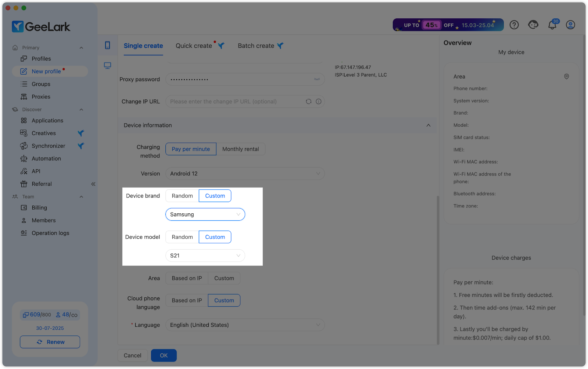
Task: Select Custom for Cloud phone language
Action: (224, 300)
